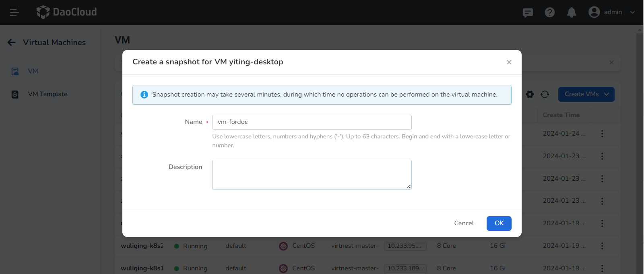
Task: Refresh the VM list
Action: (545, 94)
